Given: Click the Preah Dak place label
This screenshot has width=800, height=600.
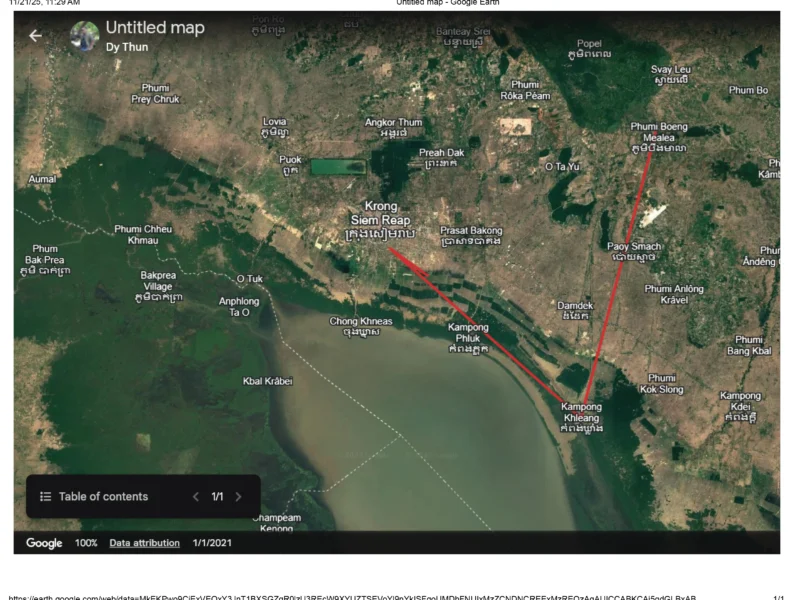Looking at the screenshot, I should pyautogui.click(x=441, y=158).
